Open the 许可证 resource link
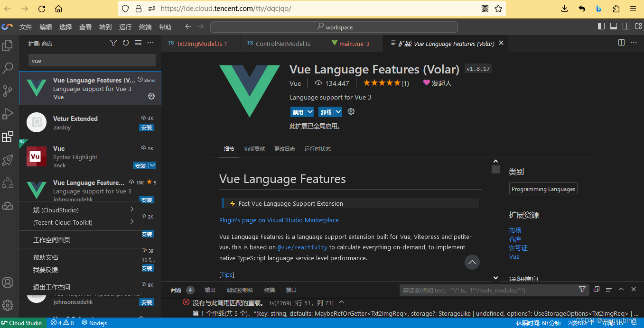The width and height of the screenshot is (644, 328). click(518, 248)
